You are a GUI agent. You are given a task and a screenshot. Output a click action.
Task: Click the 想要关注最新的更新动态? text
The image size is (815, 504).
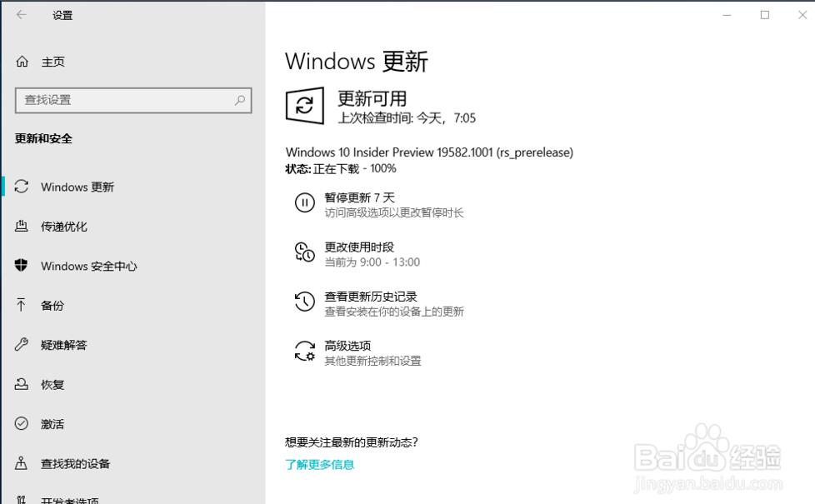[352, 442]
